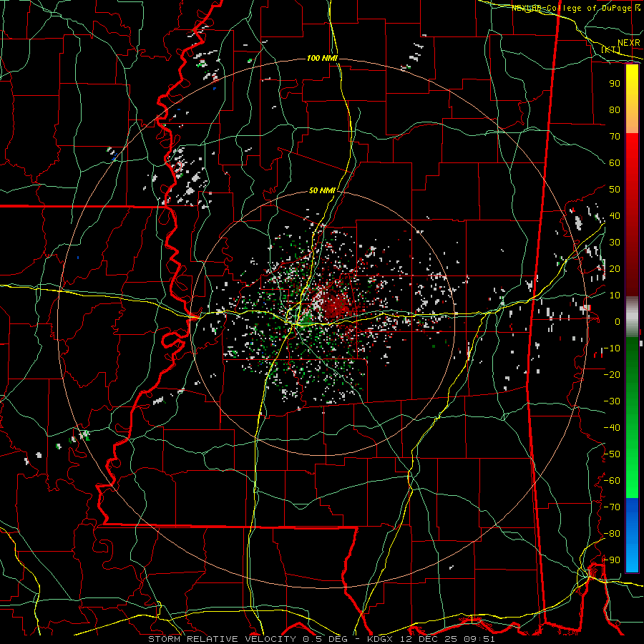Click the "-10" value on velocity scale

coord(612,348)
